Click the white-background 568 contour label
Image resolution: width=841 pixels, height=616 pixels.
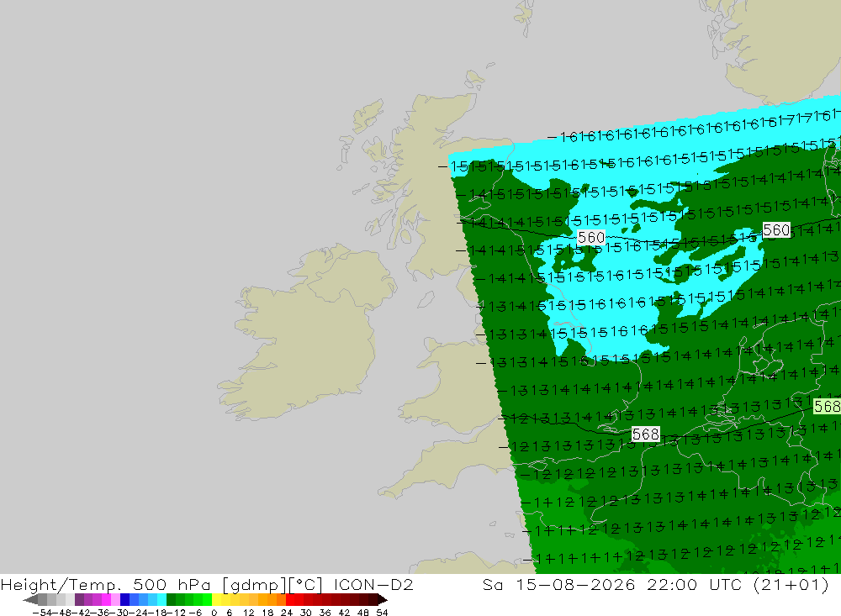coord(645,434)
